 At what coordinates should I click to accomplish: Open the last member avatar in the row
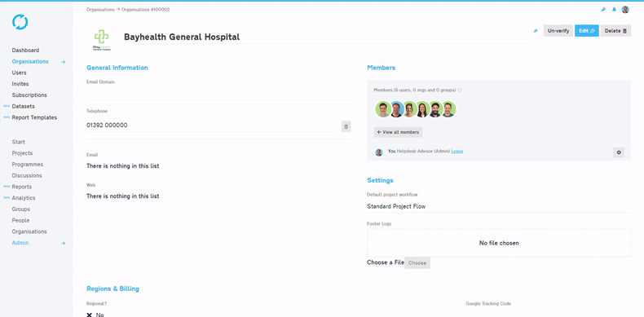(448, 110)
